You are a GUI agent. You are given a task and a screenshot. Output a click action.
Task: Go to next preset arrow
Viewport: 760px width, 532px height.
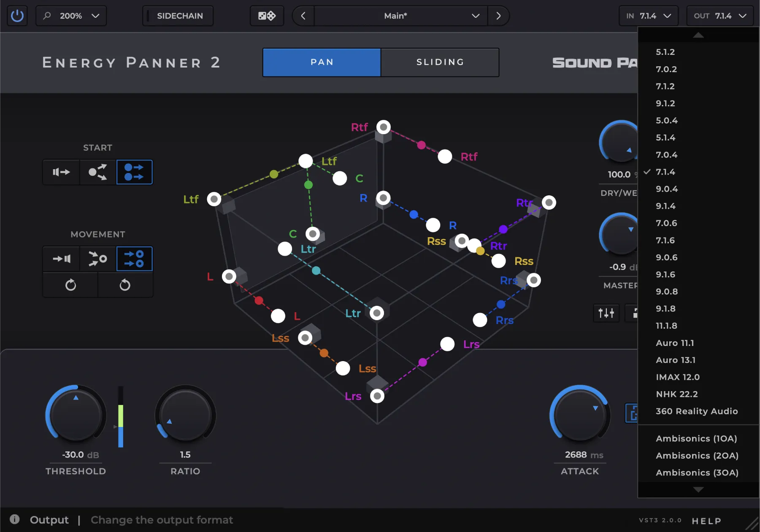coord(498,16)
